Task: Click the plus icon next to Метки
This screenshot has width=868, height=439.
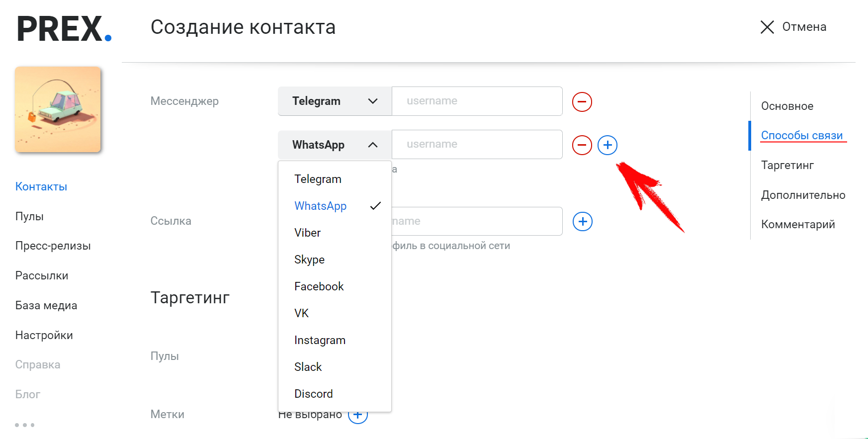Action: [358, 414]
